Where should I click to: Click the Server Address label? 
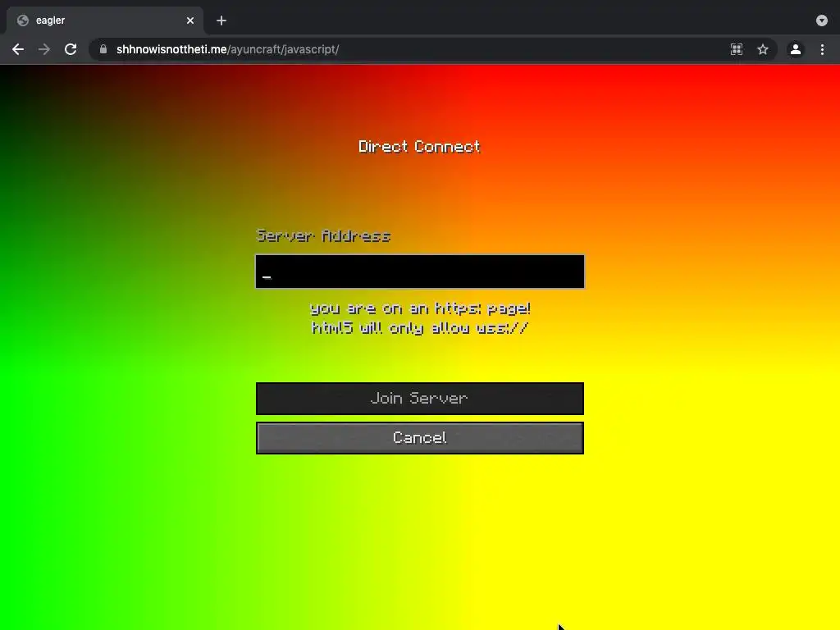point(323,235)
